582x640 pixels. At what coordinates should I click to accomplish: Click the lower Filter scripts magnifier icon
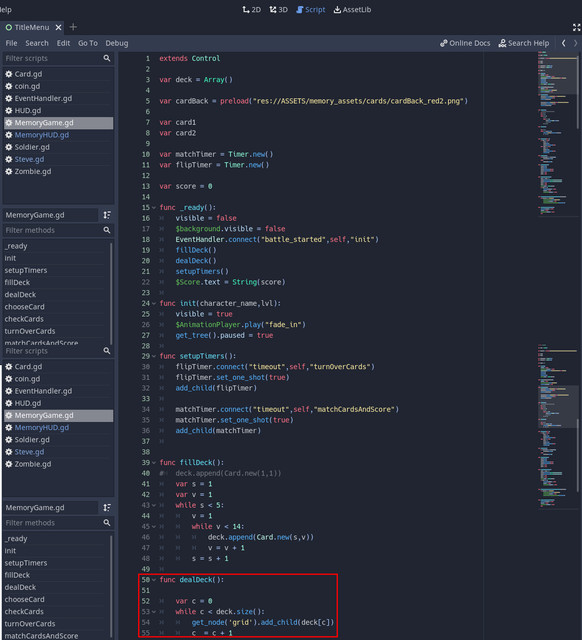107,351
